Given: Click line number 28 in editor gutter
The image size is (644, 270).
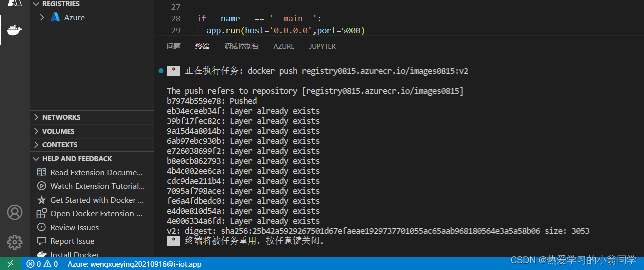Looking at the screenshot, I should tap(175, 18).
